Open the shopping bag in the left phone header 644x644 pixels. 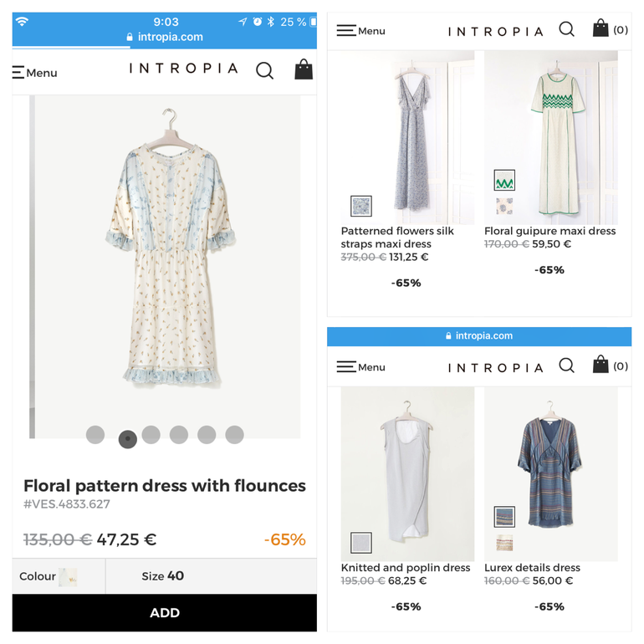click(304, 69)
